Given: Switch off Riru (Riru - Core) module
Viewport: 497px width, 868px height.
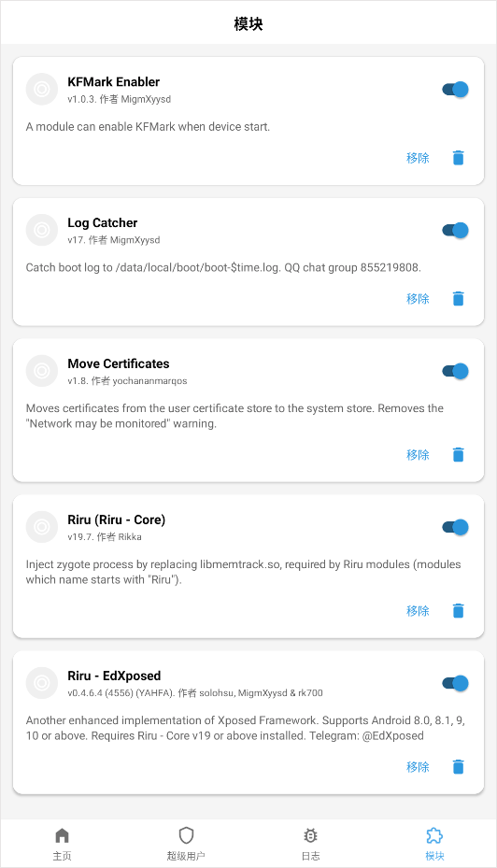Looking at the screenshot, I should coord(456,527).
